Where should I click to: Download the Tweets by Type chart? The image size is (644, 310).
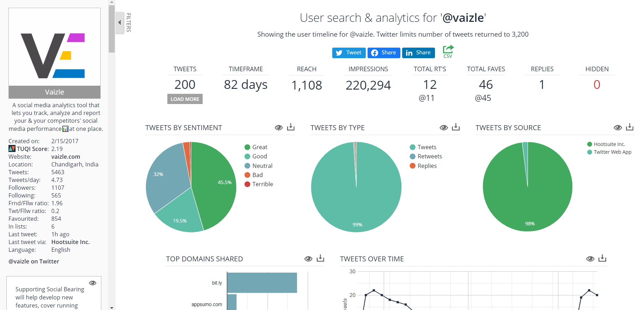456,127
